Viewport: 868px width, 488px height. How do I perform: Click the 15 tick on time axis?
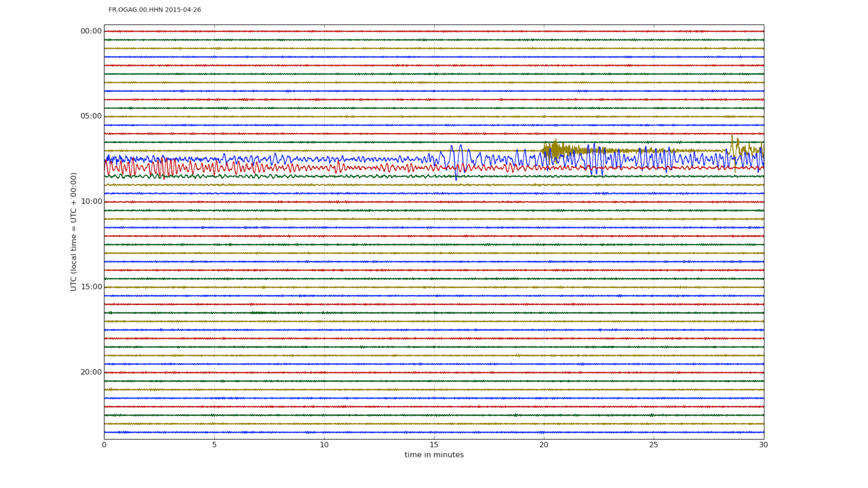pyautogui.click(x=434, y=445)
